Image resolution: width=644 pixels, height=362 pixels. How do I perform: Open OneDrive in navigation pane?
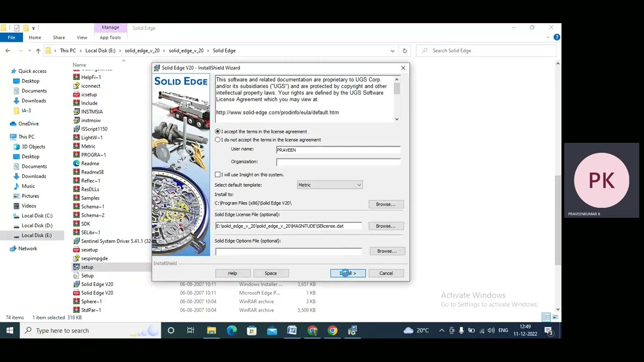(x=28, y=124)
